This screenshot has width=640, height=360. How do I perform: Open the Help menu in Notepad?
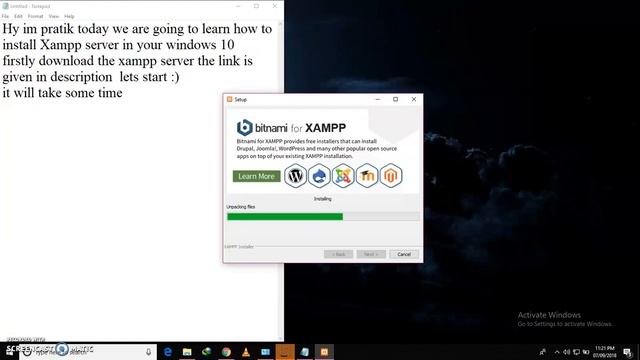(x=69, y=16)
